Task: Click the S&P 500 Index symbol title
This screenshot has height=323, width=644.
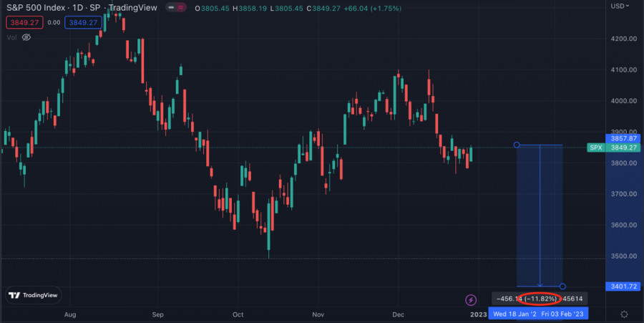Action: 36,8
